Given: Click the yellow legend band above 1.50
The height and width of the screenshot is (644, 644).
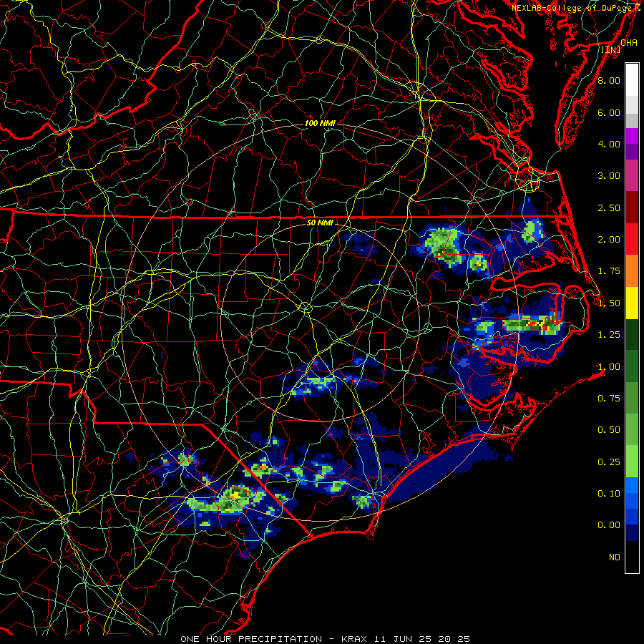Looking at the screenshot, I should [x=632, y=303].
